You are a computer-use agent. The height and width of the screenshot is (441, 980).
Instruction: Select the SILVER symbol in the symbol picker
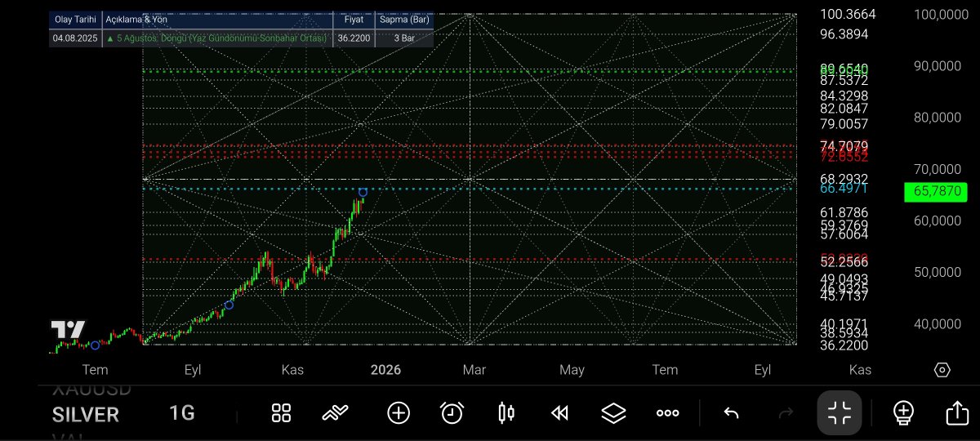click(x=86, y=415)
